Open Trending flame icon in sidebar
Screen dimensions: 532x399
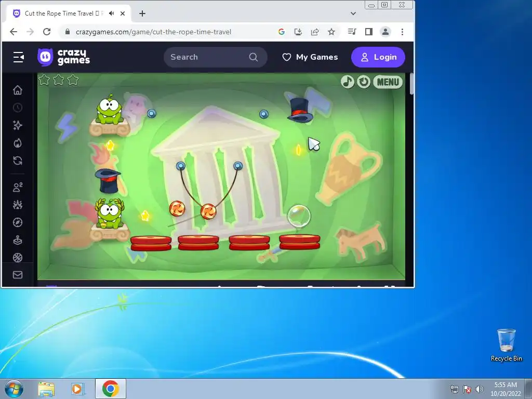[18, 143]
